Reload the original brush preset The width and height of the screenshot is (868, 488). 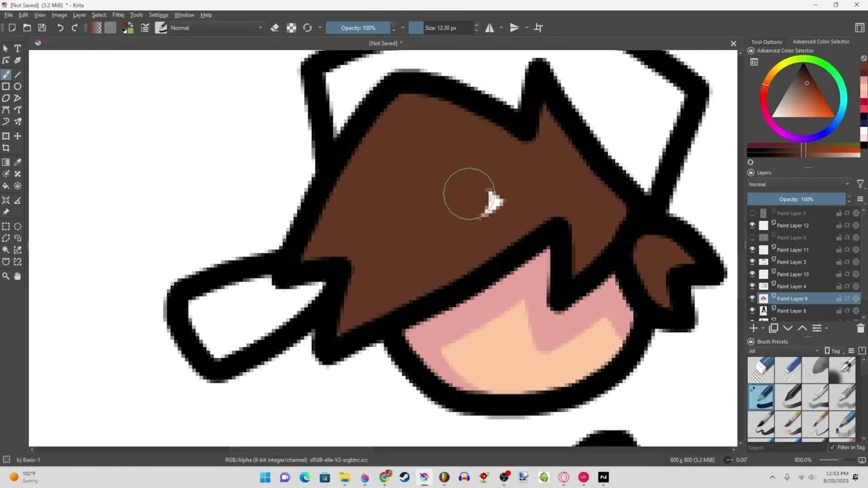pos(307,28)
